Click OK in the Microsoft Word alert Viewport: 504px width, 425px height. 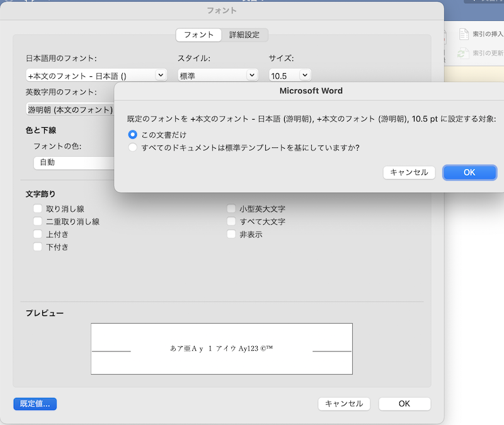pyautogui.click(x=469, y=173)
